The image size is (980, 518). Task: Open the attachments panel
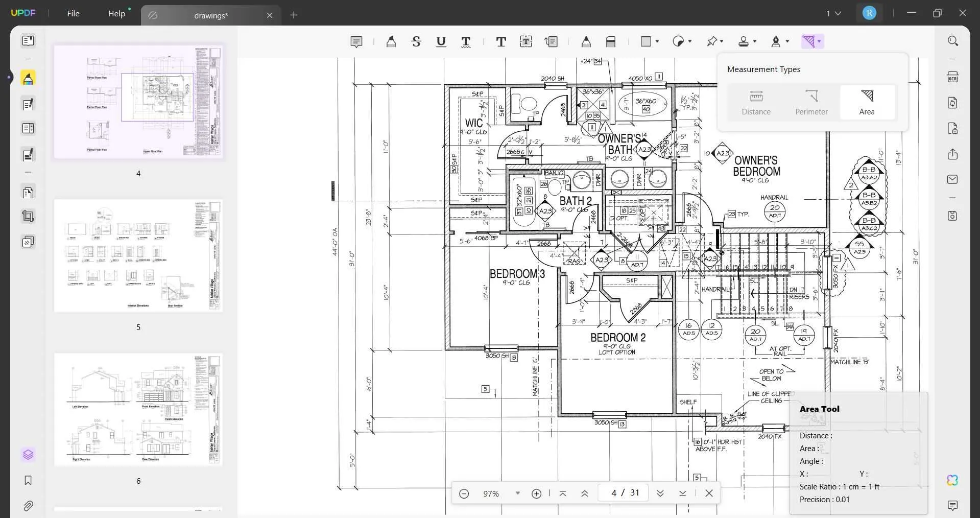[28, 506]
